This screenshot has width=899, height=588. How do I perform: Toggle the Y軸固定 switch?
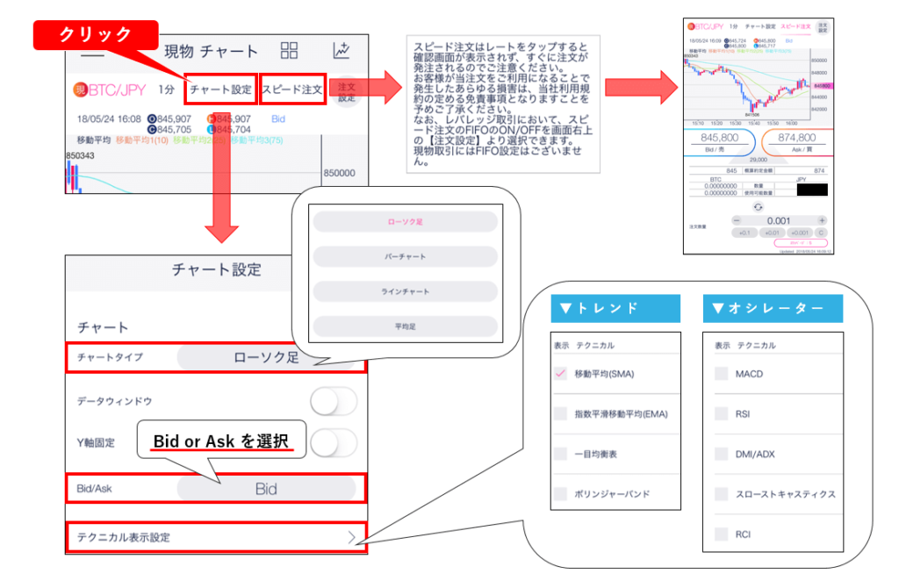tap(334, 442)
